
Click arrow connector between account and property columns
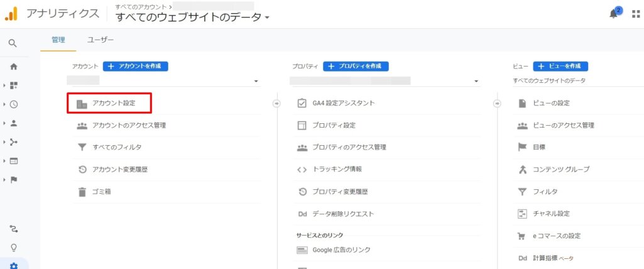point(276,104)
